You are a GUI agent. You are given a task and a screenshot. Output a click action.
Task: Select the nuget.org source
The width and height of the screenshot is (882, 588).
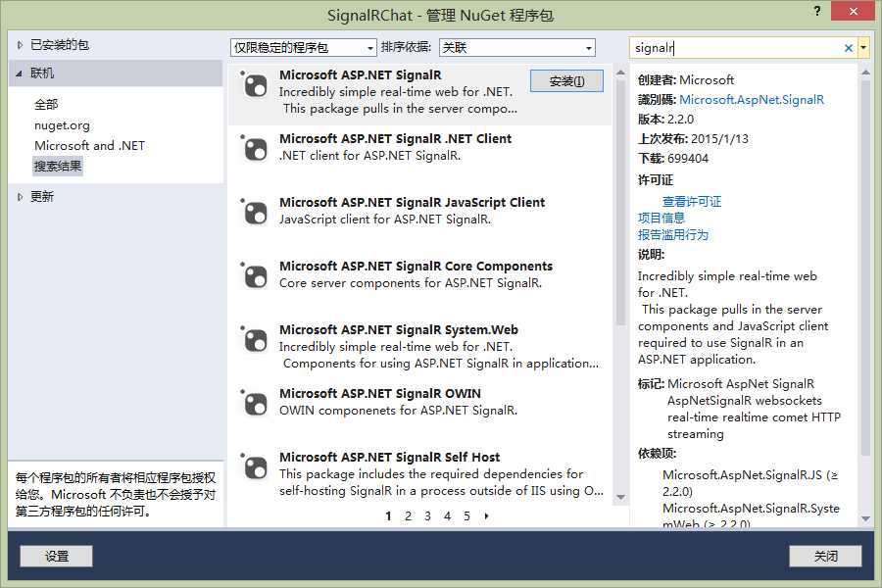point(62,125)
